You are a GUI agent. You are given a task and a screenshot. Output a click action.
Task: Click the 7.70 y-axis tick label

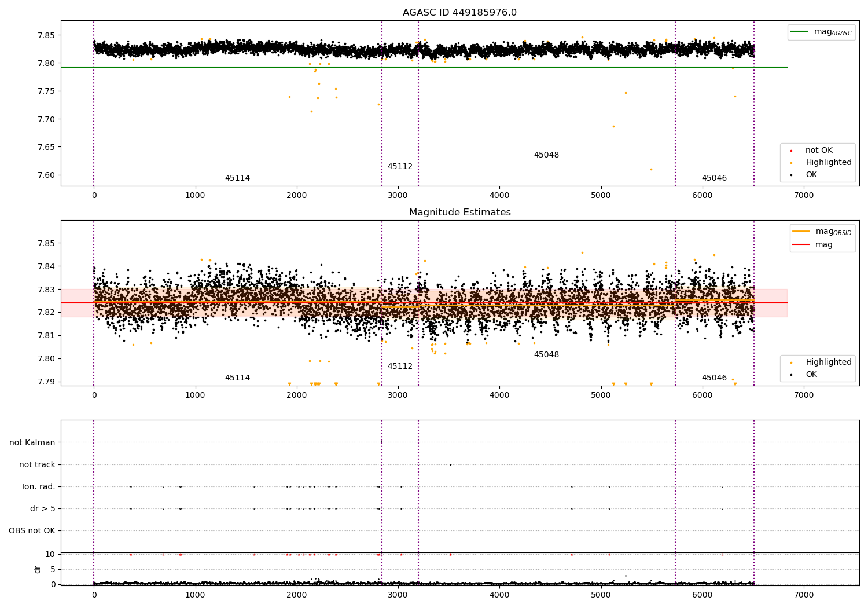click(x=46, y=119)
